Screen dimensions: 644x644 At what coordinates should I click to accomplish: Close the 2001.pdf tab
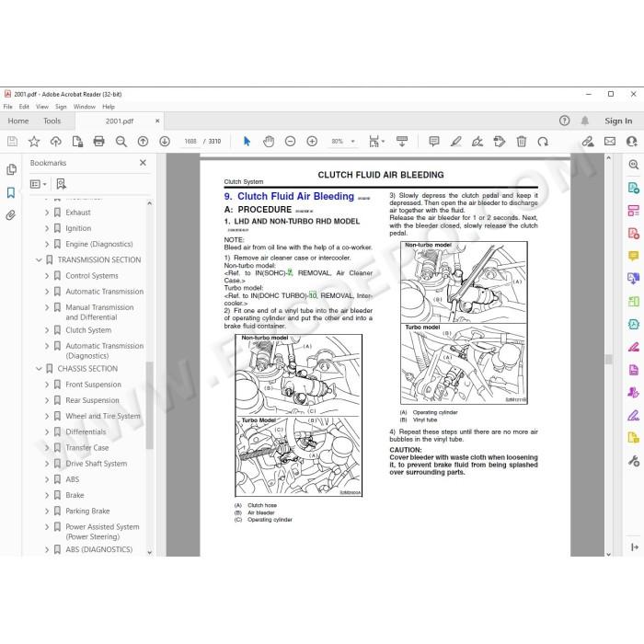[x=157, y=121]
